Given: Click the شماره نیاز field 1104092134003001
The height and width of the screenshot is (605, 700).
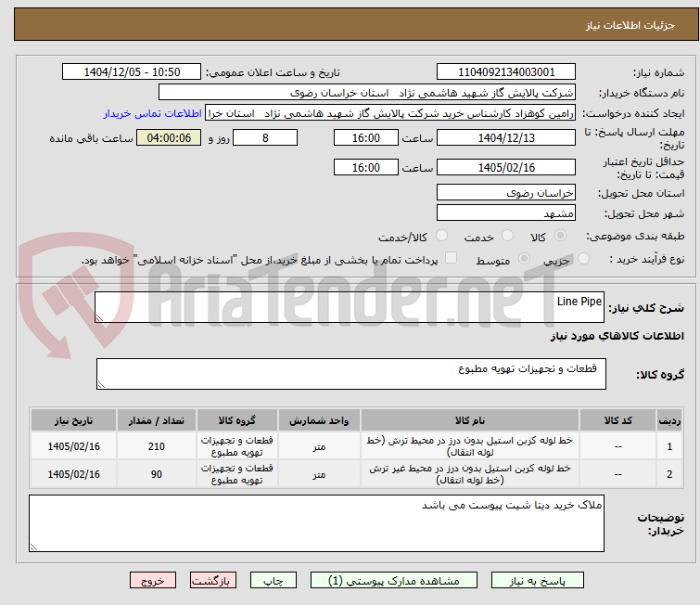Looking at the screenshot, I should click(506, 72).
